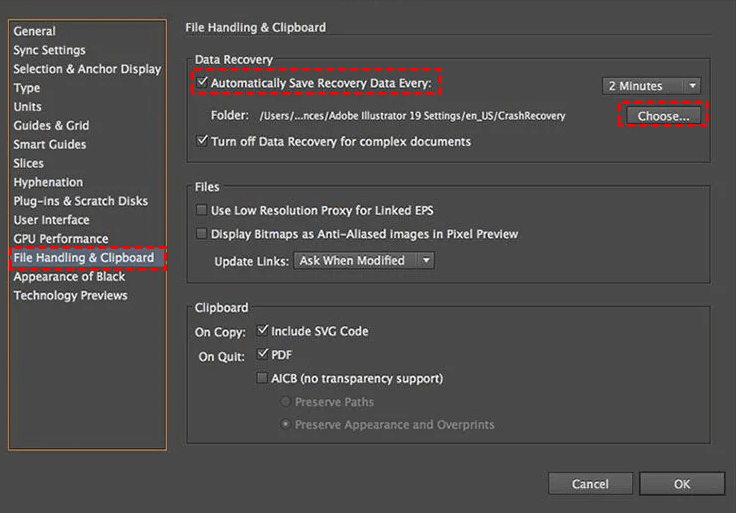Open the General preferences category
736x513 pixels.
point(34,31)
